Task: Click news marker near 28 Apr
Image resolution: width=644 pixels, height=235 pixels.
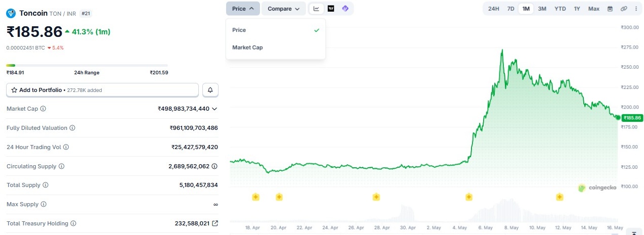Action: point(376,197)
